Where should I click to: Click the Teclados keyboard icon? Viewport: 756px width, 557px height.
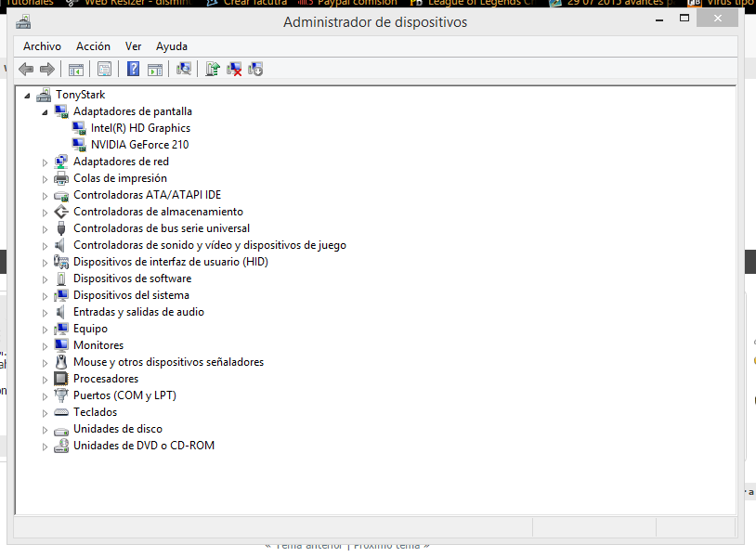(x=61, y=412)
